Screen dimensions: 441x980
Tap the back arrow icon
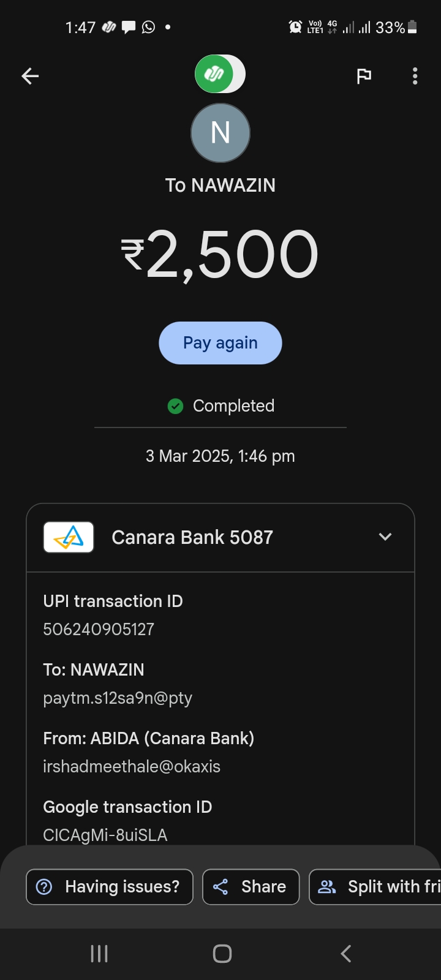tap(30, 76)
